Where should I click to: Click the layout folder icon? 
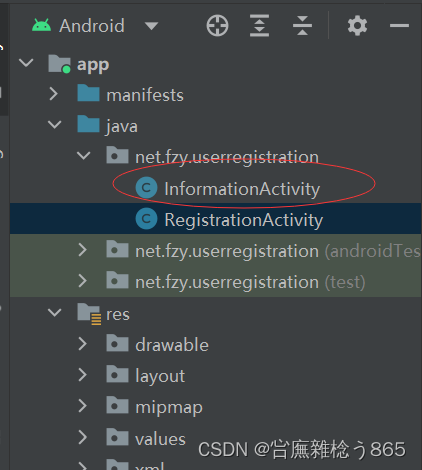point(117,374)
